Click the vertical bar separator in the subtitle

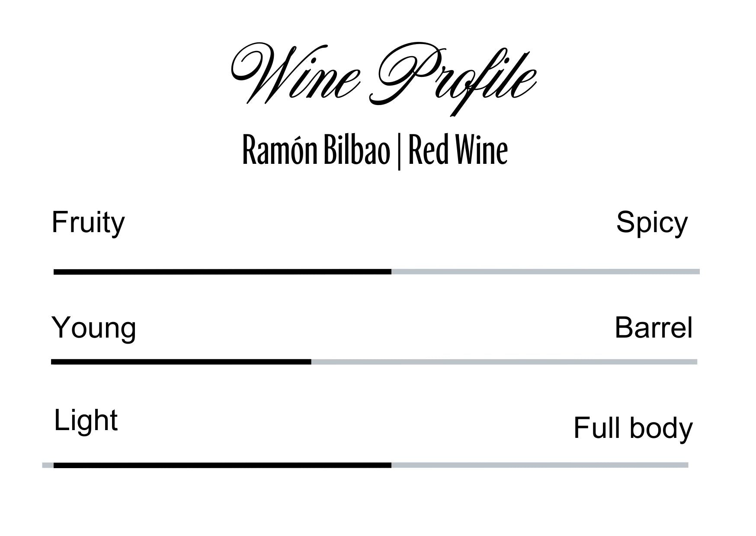(x=399, y=151)
